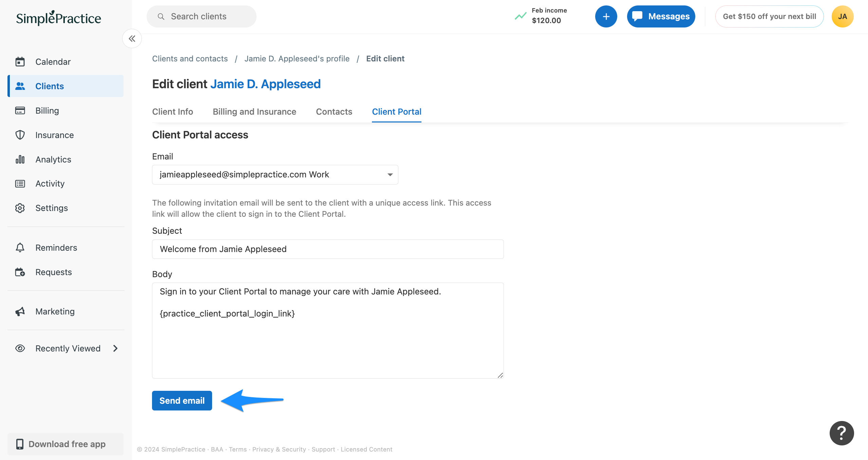Click into the Subject input field
The image size is (868, 460).
point(328,249)
